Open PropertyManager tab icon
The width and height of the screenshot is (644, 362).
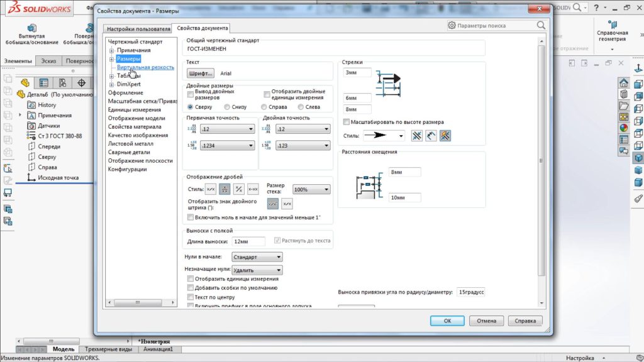pos(43,83)
